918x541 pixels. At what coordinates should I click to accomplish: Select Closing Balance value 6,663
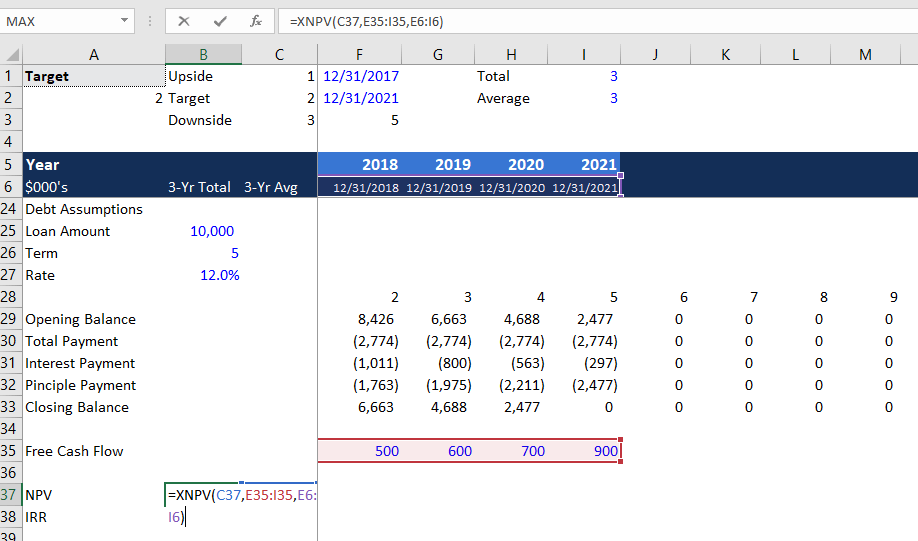click(375, 407)
